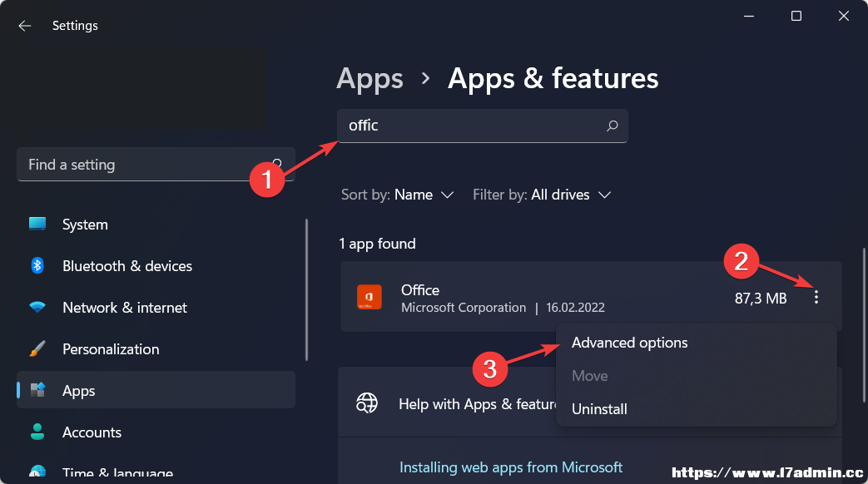
Task: Click the Apps icon in sidebar
Action: (37, 390)
